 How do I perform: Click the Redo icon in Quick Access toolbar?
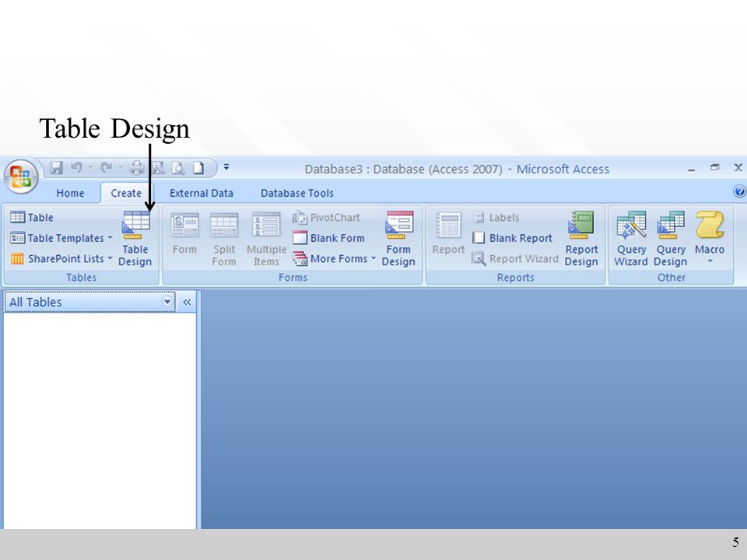click(x=107, y=168)
